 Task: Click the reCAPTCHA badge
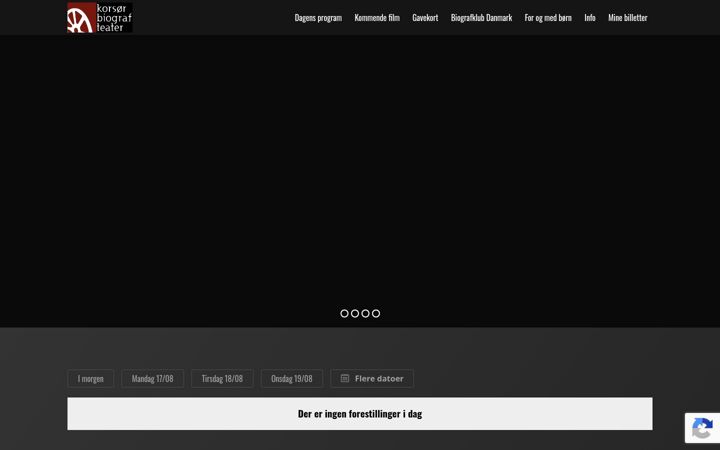point(702,428)
